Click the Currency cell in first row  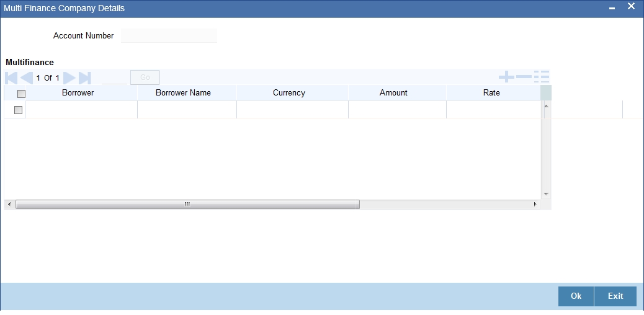(x=292, y=110)
